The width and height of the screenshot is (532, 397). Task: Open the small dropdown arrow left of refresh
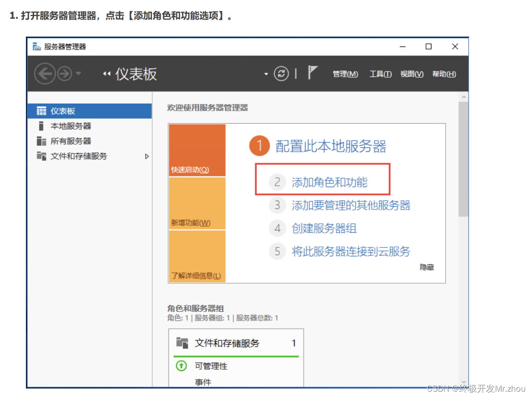pyautogui.click(x=266, y=74)
